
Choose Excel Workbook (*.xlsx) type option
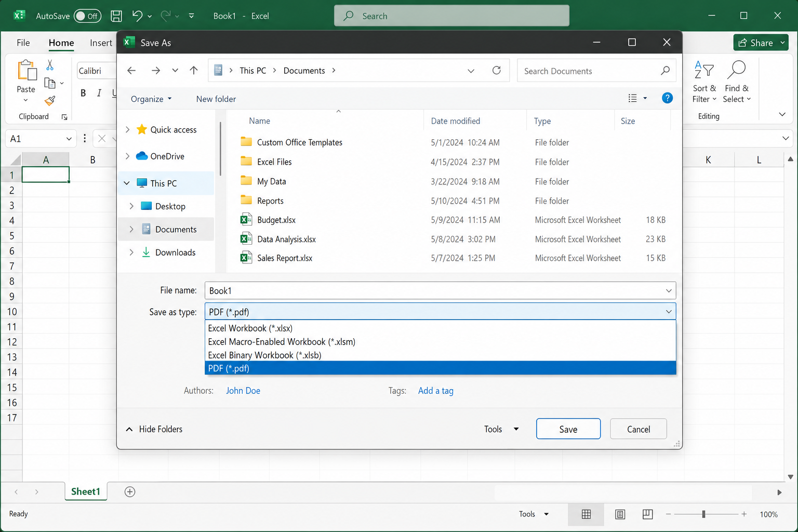(440, 328)
